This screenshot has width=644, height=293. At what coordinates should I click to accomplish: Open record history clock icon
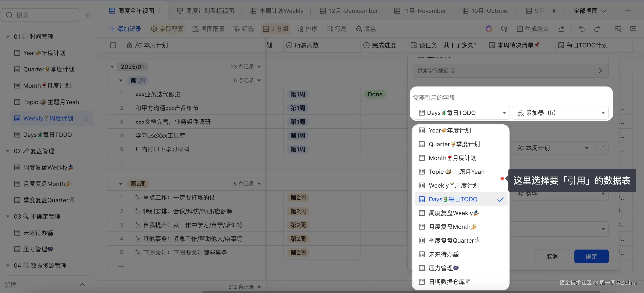tap(504, 29)
